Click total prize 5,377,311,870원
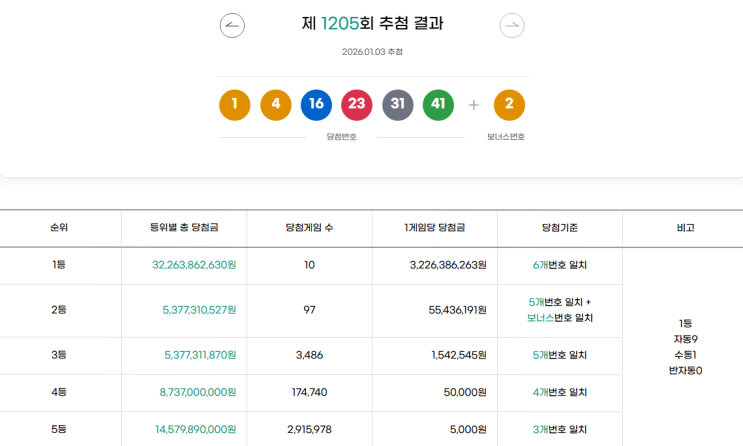The image size is (743, 446). coord(200,355)
